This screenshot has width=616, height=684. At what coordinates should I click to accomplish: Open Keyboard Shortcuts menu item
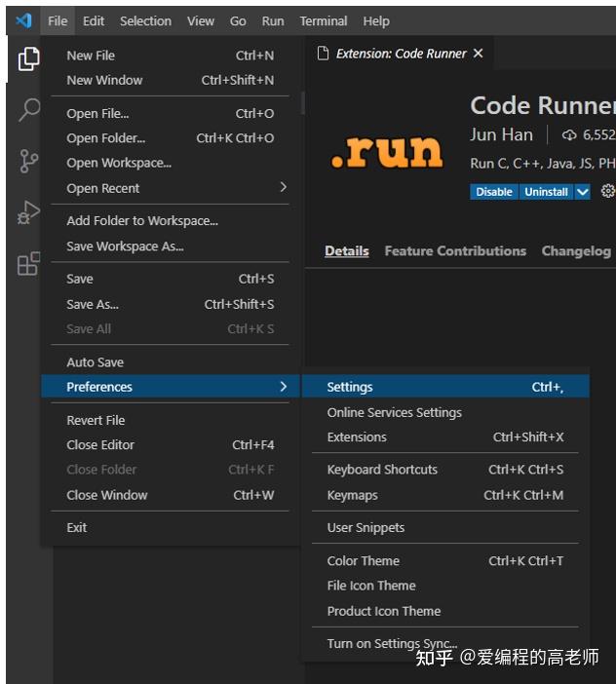(x=445, y=470)
